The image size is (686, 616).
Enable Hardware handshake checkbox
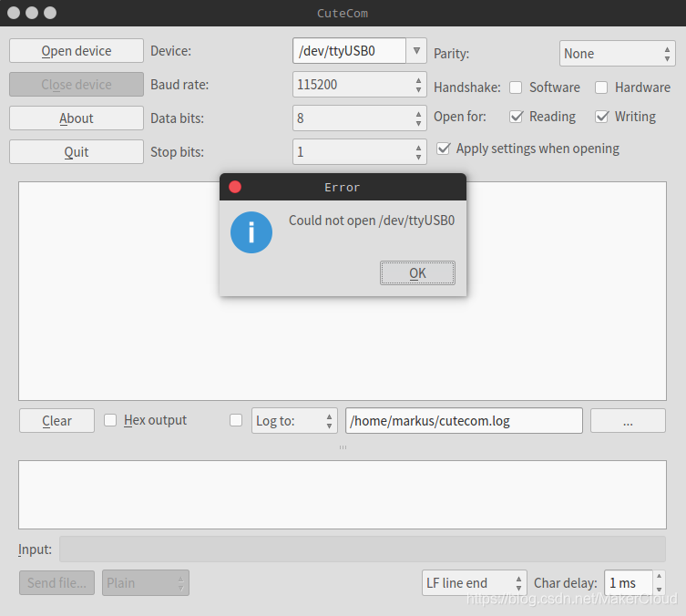601,87
